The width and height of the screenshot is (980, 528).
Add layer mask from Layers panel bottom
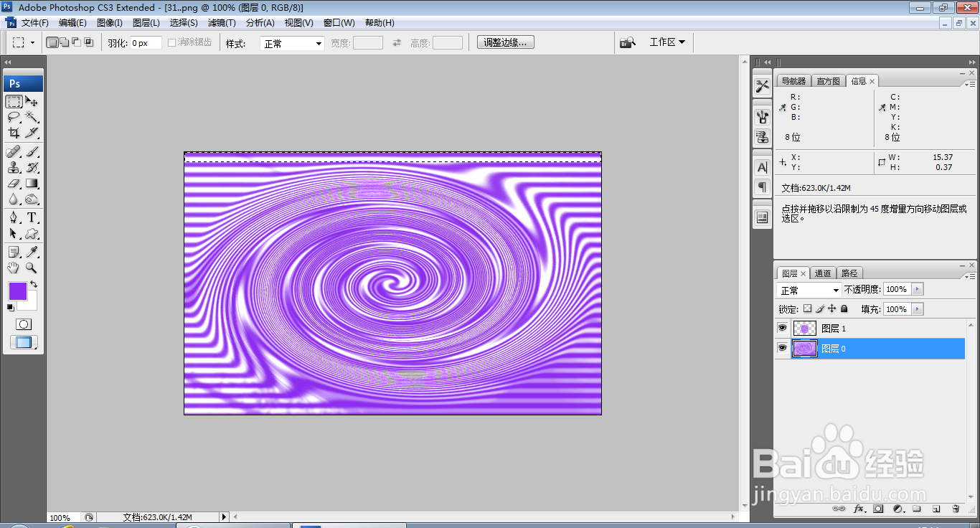click(878, 509)
